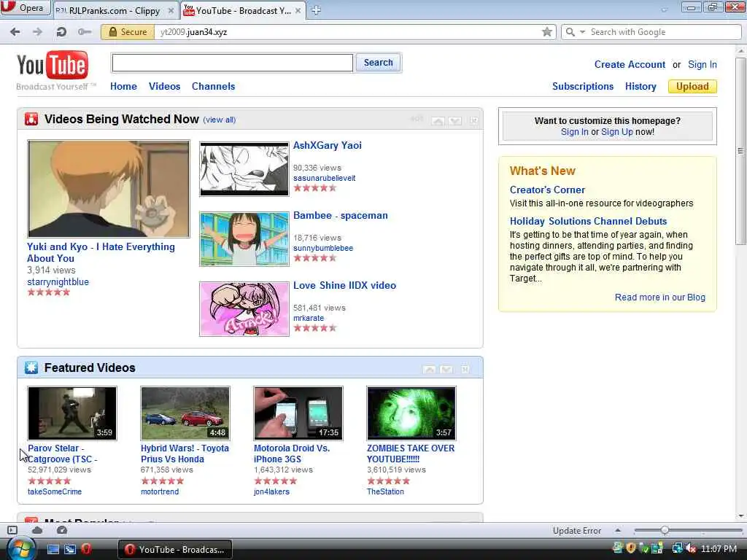Click the address bar URL field
The height and width of the screenshot is (560, 747).
coord(348,32)
